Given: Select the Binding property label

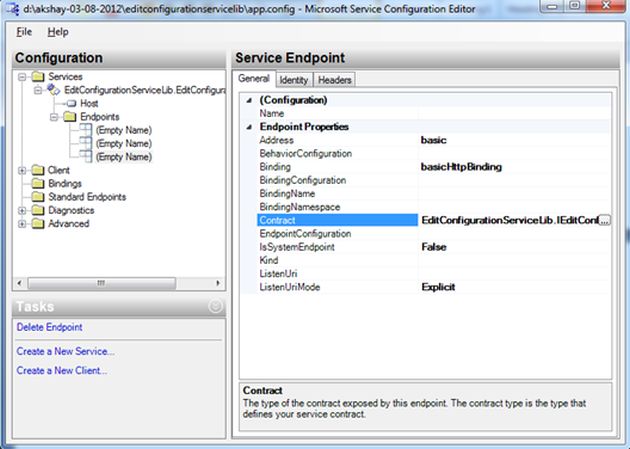Looking at the screenshot, I should point(275,167).
